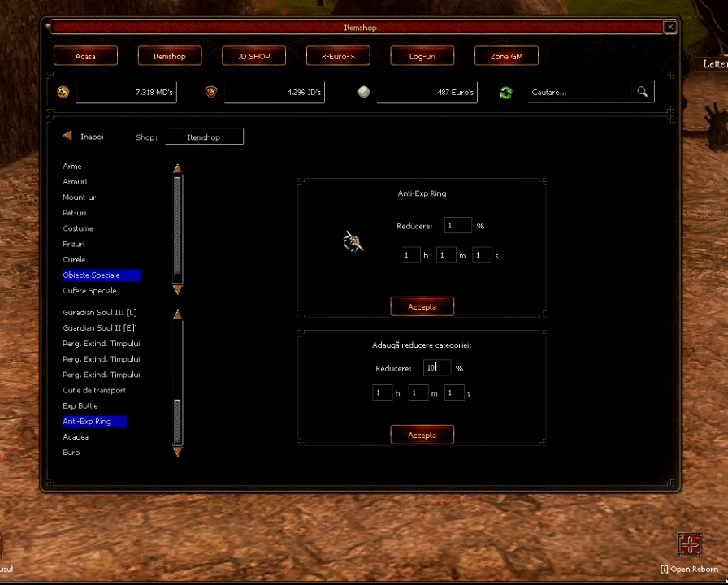The width and height of the screenshot is (728, 585).
Task: Select the Euro item in list
Action: (x=71, y=453)
